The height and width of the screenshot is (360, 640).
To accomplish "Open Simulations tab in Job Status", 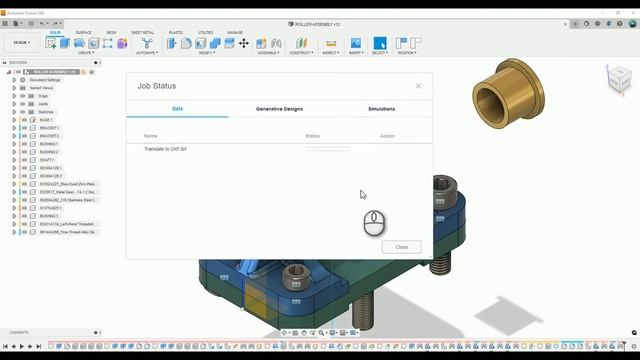I will click(x=382, y=109).
